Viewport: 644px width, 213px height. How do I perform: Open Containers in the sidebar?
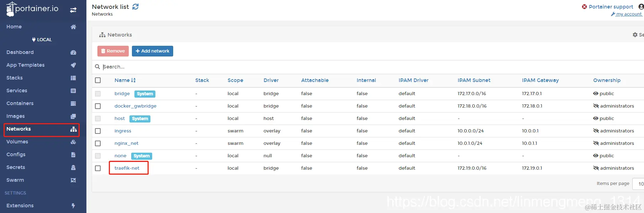pyautogui.click(x=20, y=103)
